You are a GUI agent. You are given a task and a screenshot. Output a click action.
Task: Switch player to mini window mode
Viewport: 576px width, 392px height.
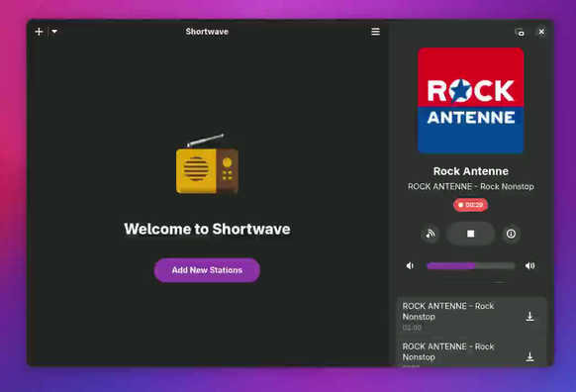pos(520,32)
